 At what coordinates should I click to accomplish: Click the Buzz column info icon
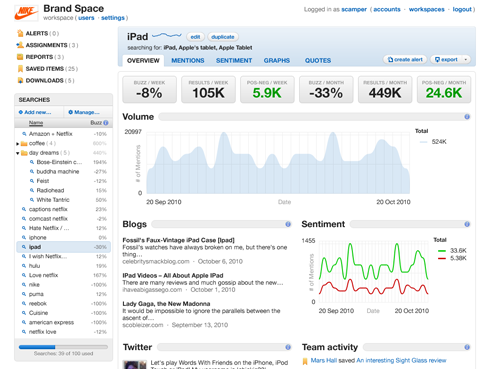click(106, 123)
